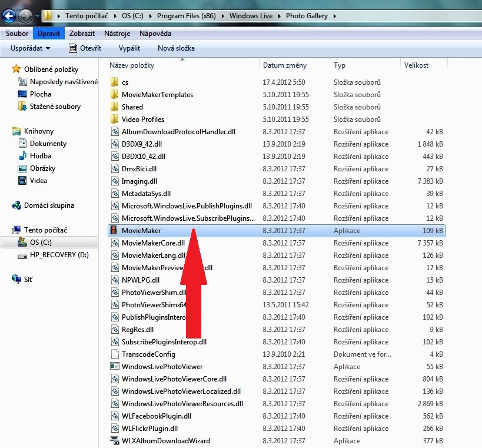Select the OS (C:) drive icon
Screen dimensions: 482x448
[x=22, y=242]
